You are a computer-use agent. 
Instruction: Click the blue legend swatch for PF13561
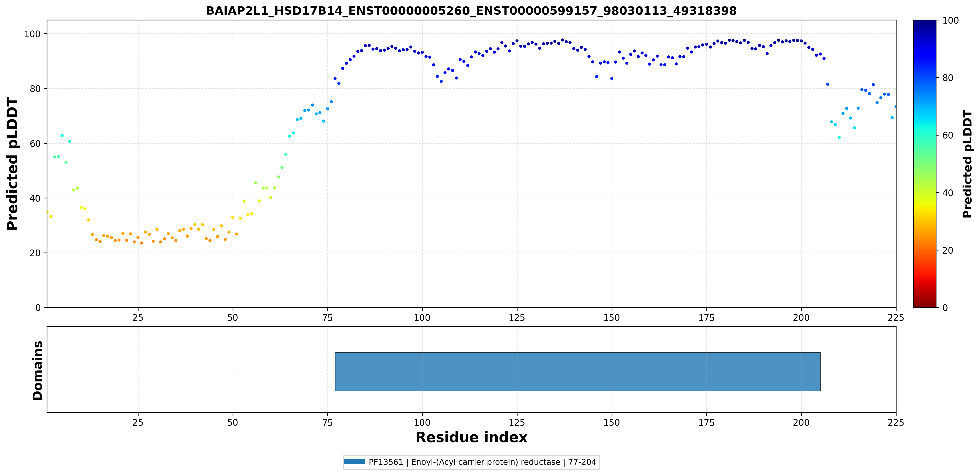(354, 462)
